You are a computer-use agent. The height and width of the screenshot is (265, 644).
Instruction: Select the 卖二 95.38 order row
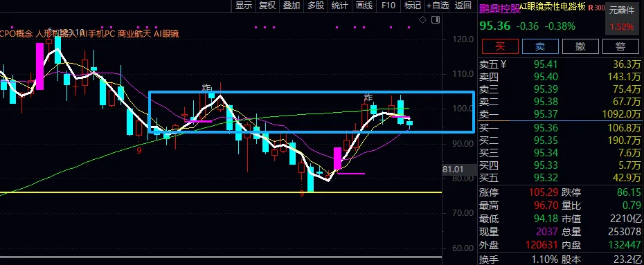(560, 101)
